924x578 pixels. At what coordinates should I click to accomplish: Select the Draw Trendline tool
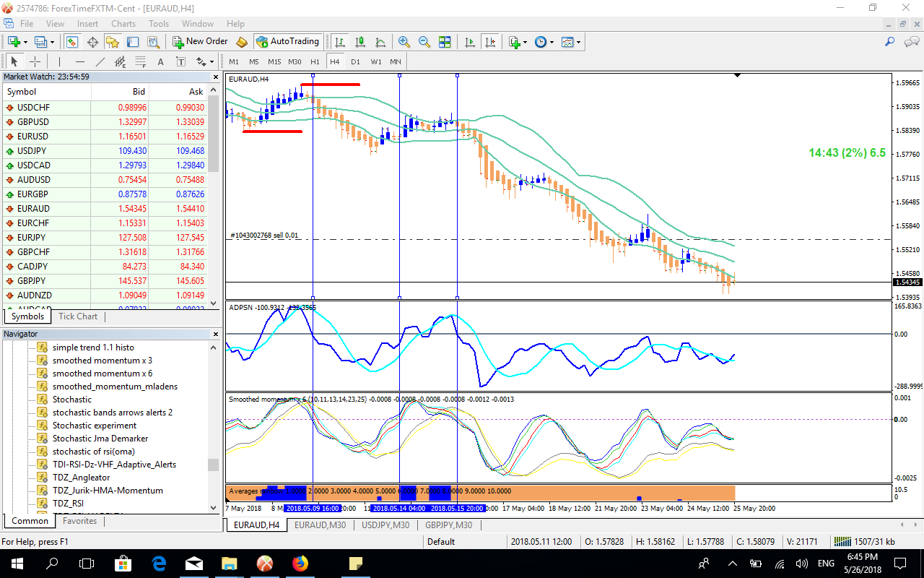(x=100, y=61)
